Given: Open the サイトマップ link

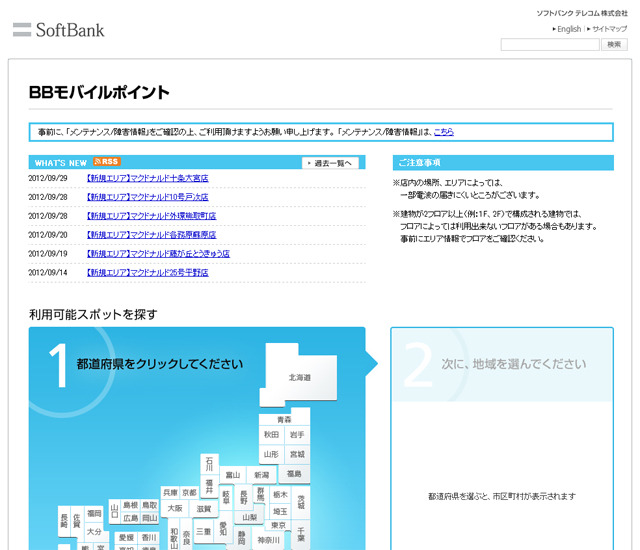Looking at the screenshot, I should coord(609,29).
